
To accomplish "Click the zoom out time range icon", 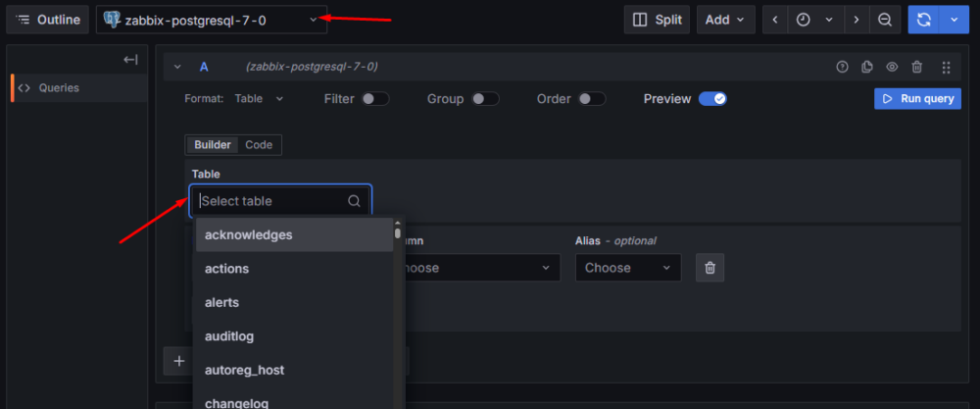I will [x=885, y=20].
